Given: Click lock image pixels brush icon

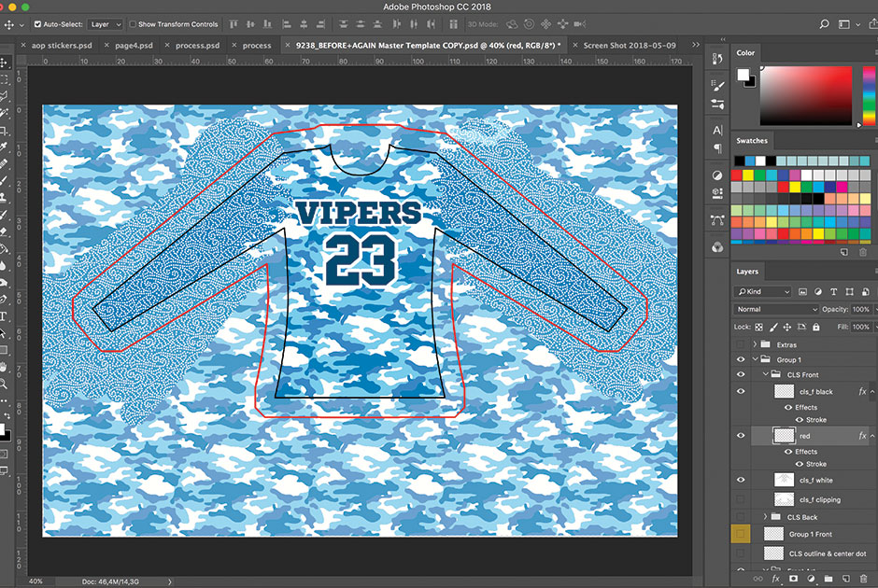Looking at the screenshot, I should click(773, 327).
